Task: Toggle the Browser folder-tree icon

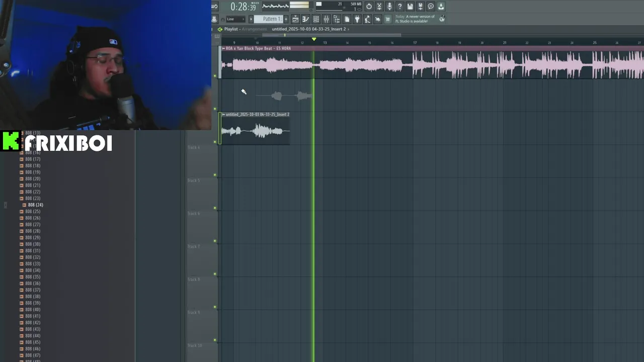Action: click(337, 19)
